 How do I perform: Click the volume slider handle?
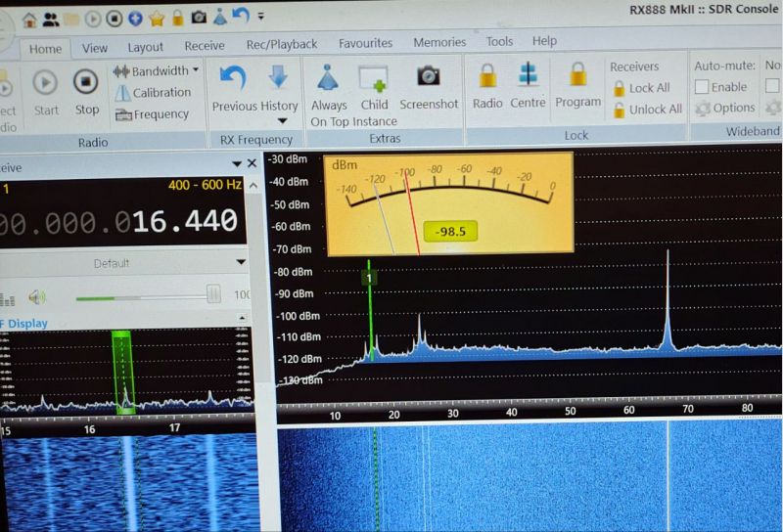coord(213,295)
